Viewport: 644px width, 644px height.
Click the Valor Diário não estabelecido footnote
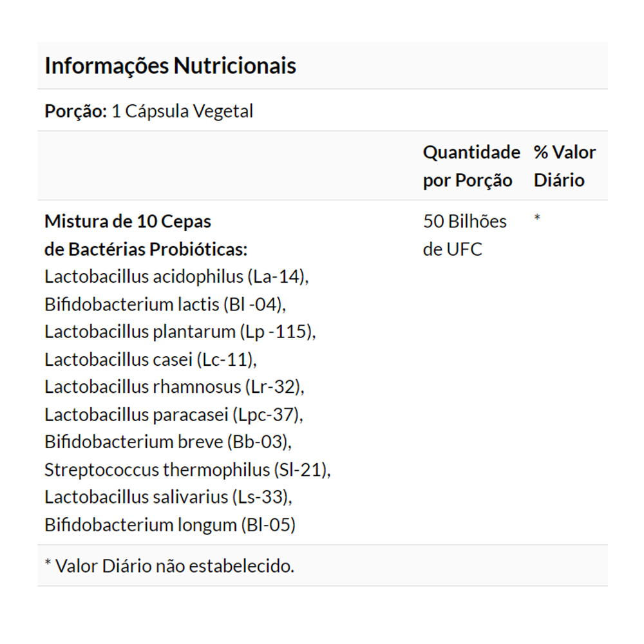(x=169, y=566)
